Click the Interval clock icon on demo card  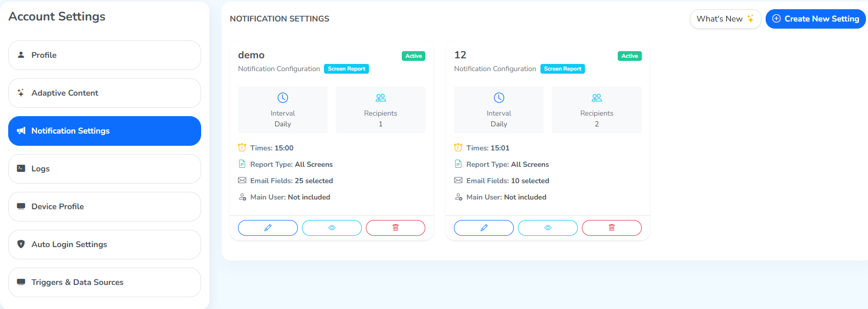[283, 98]
